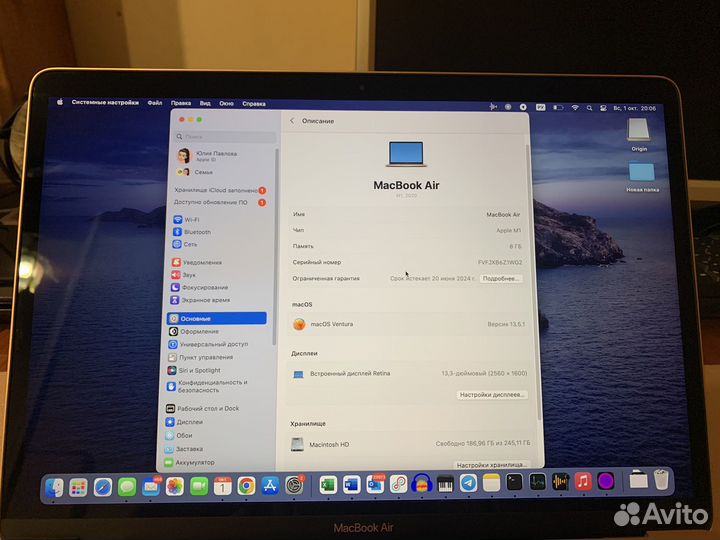Launch FaceTime from the Dock

click(x=199, y=486)
